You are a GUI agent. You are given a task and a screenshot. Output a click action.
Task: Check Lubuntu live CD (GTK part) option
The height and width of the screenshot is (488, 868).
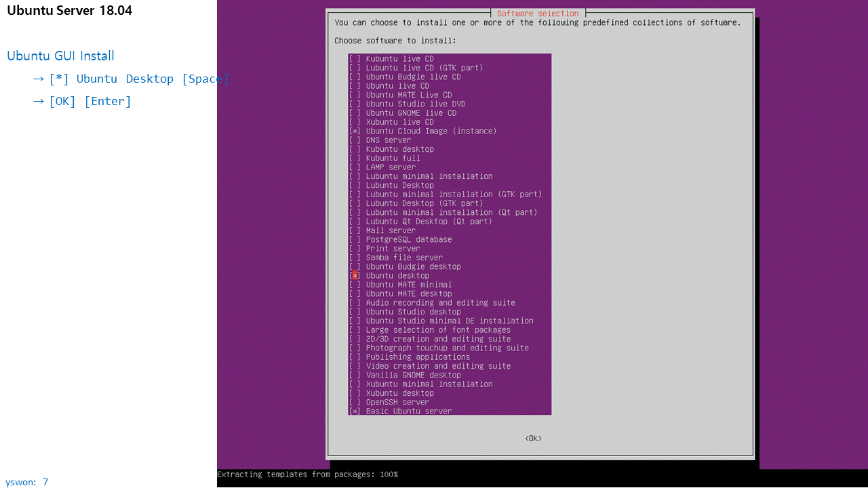pos(355,68)
